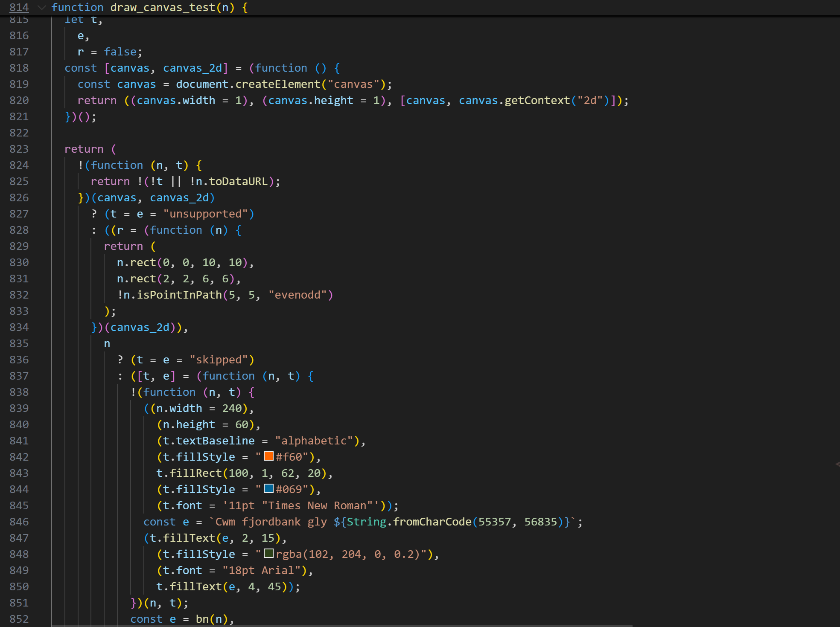Click 'canvas.width' on line 820
840x627 pixels.
click(x=176, y=100)
